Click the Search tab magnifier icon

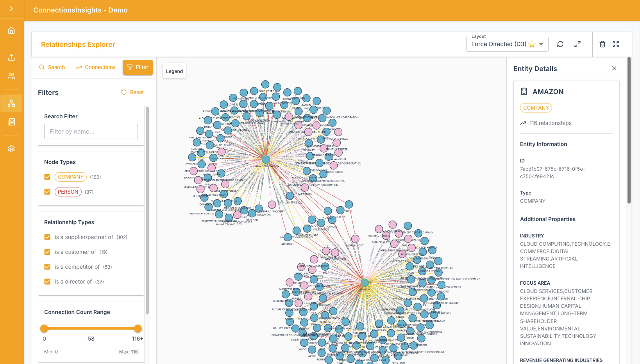pyautogui.click(x=42, y=67)
